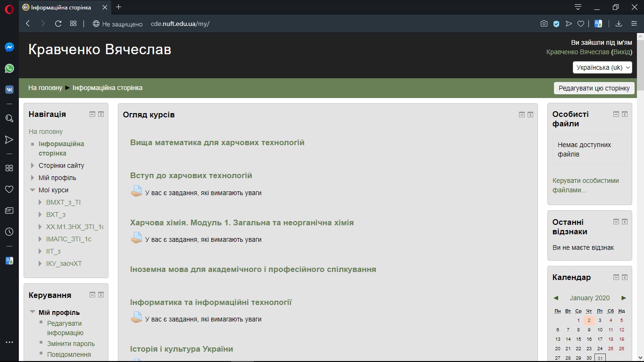The width and height of the screenshot is (644, 362).
Task: Hide the Навігація block
Action: (92, 114)
